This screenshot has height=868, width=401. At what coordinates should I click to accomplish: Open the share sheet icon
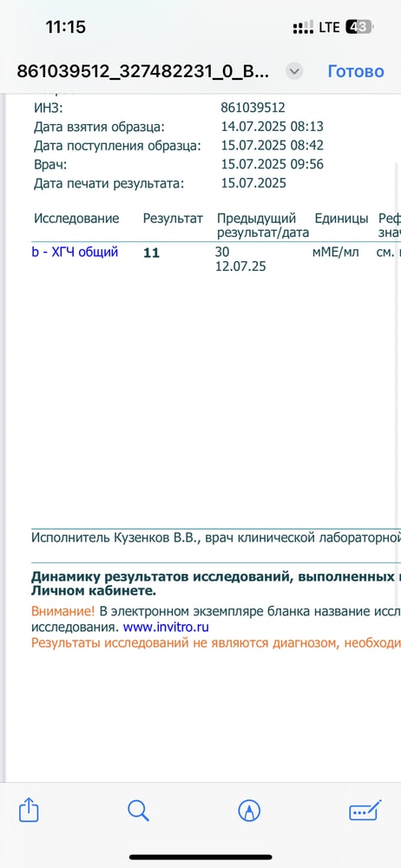[29, 812]
